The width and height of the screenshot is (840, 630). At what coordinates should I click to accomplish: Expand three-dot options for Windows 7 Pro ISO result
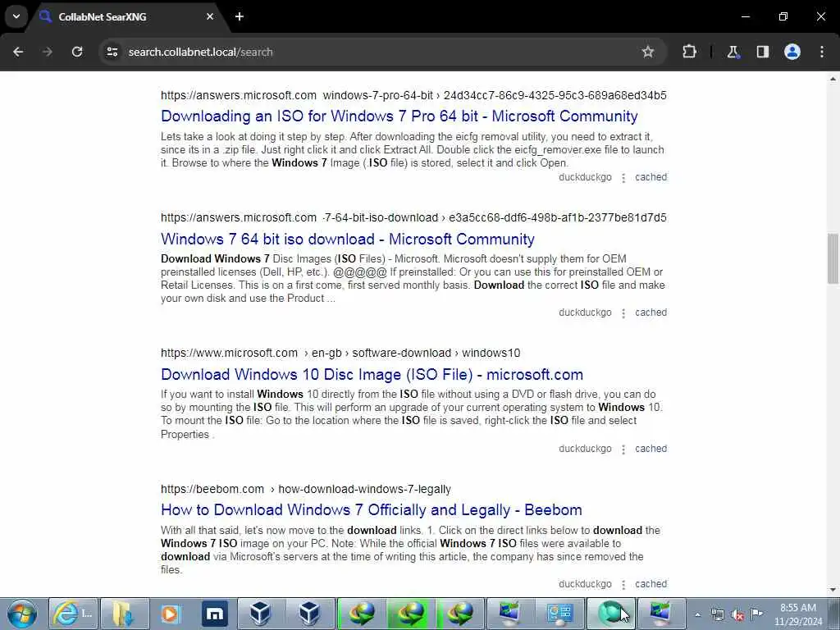pyautogui.click(x=623, y=178)
